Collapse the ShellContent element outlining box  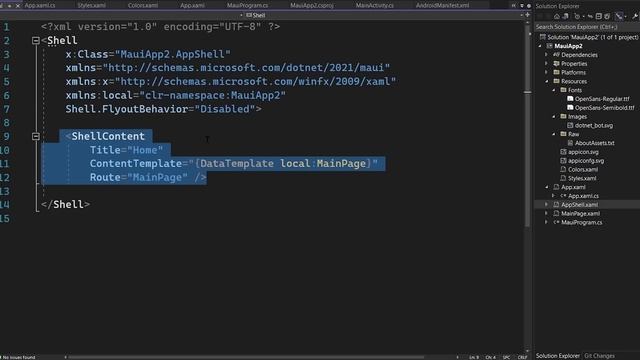(x=36, y=136)
